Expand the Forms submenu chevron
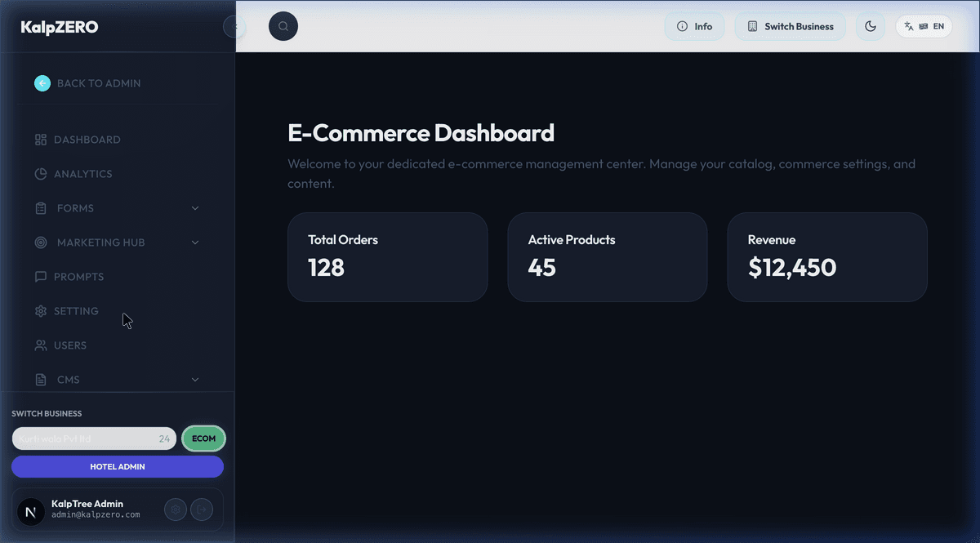 195,208
